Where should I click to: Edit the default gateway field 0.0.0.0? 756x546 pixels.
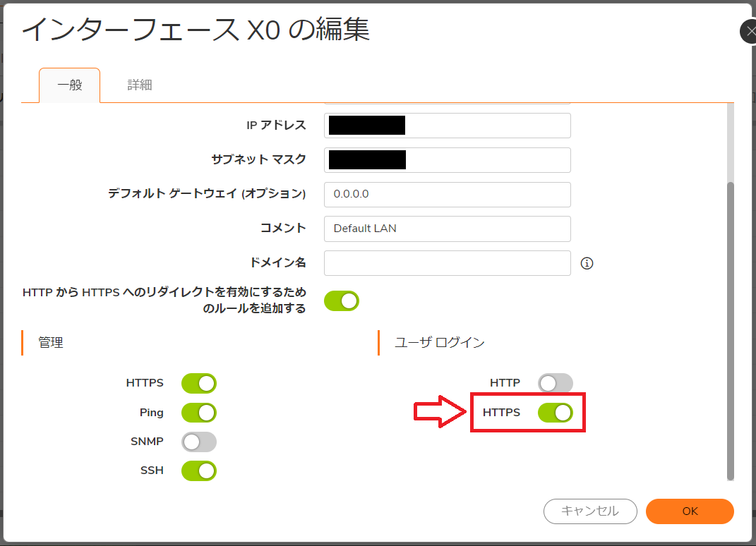point(447,194)
